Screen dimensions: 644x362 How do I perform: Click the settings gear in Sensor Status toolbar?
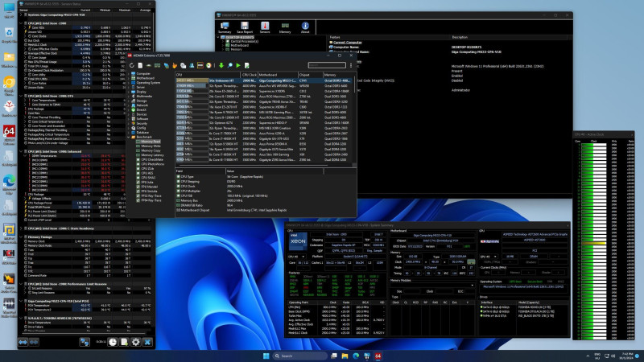(135, 342)
